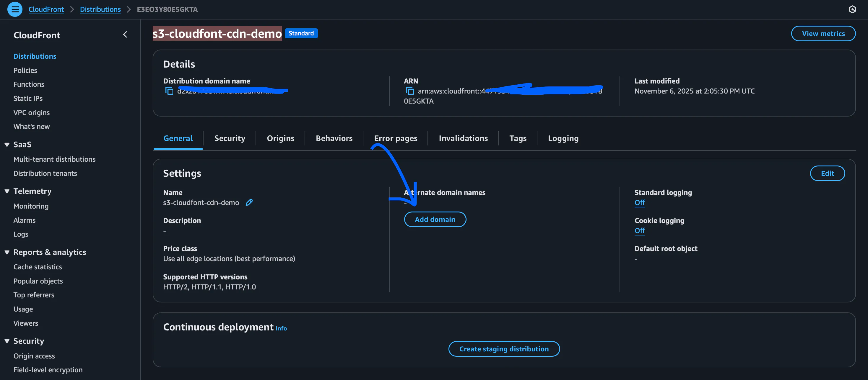868x380 pixels.
Task: Go back via the Distributions breadcrumb
Action: tap(100, 9)
